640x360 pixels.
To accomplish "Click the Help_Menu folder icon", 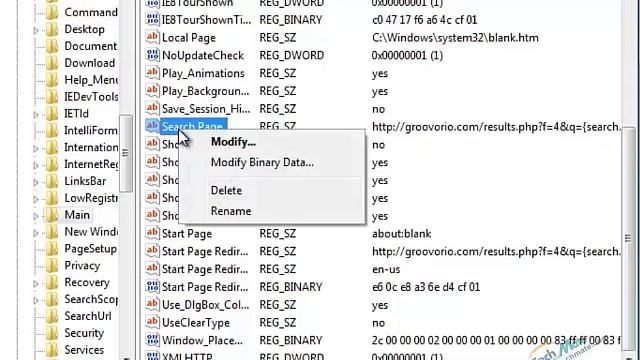I will click(52, 80).
